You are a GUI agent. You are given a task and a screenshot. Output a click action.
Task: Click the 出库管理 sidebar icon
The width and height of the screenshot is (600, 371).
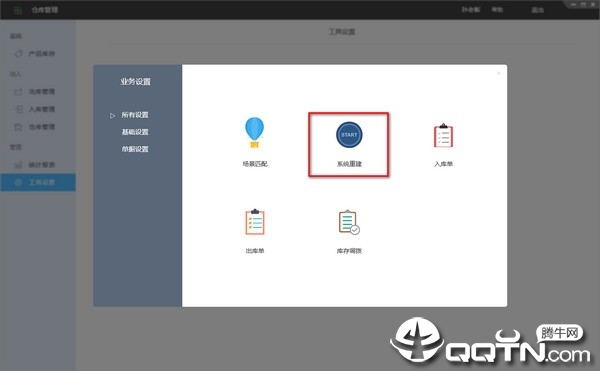[x=18, y=92]
